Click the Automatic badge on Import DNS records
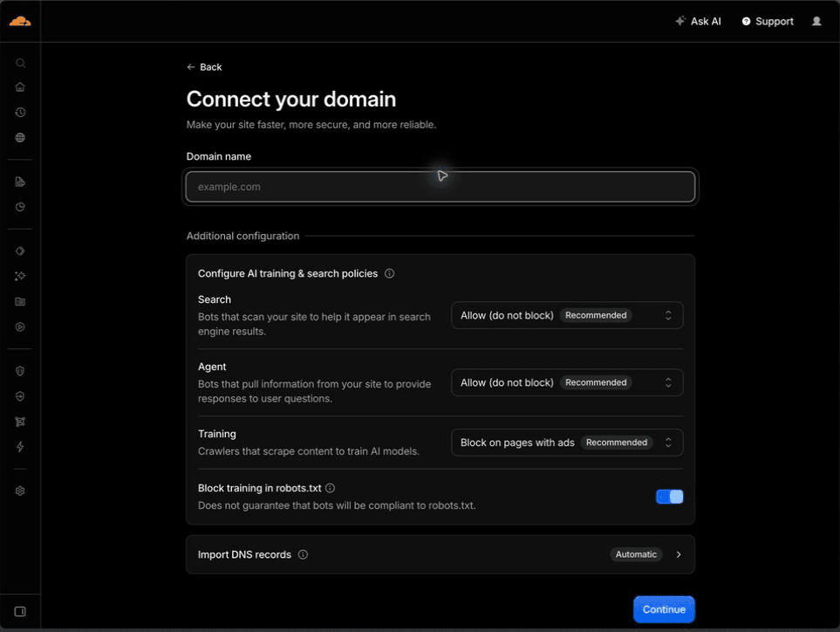The width and height of the screenshot is (840, 632). (636, 554)
